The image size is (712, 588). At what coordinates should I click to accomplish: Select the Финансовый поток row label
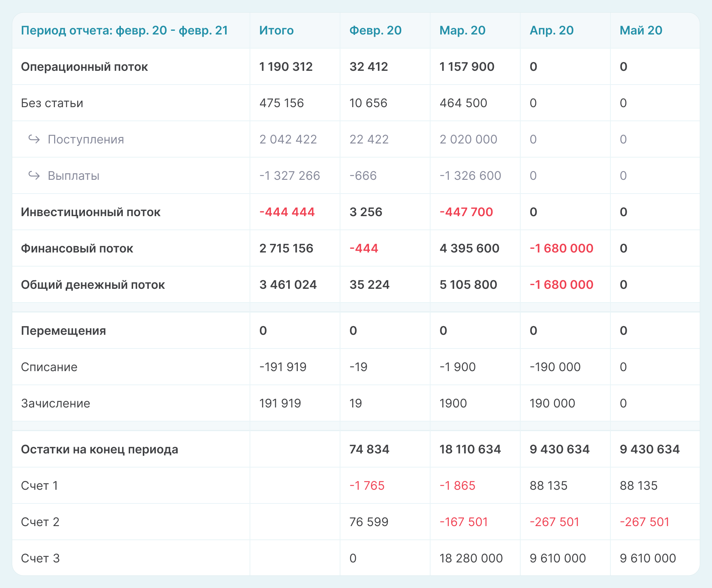[x=77, y=248]
